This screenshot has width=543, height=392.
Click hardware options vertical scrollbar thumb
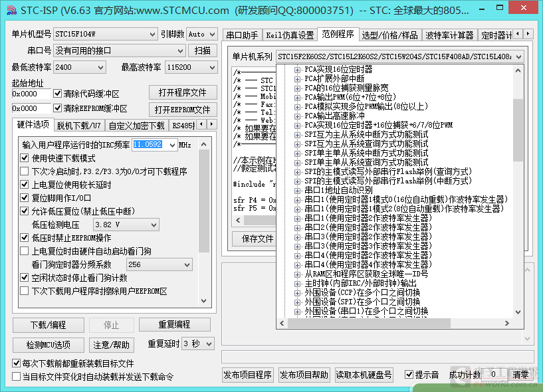click(x=204, y=201)
